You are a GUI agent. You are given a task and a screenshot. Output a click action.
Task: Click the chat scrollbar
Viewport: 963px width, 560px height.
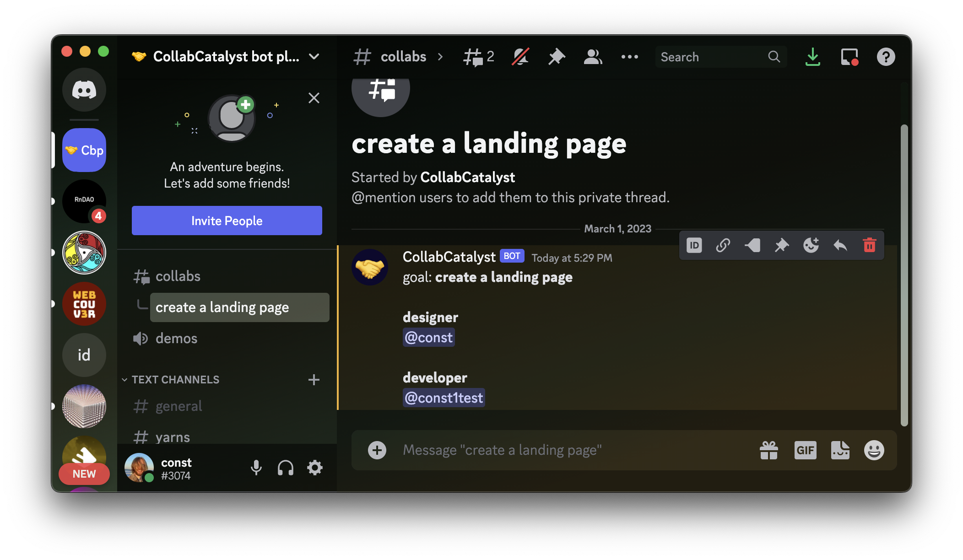click(904, 275)
